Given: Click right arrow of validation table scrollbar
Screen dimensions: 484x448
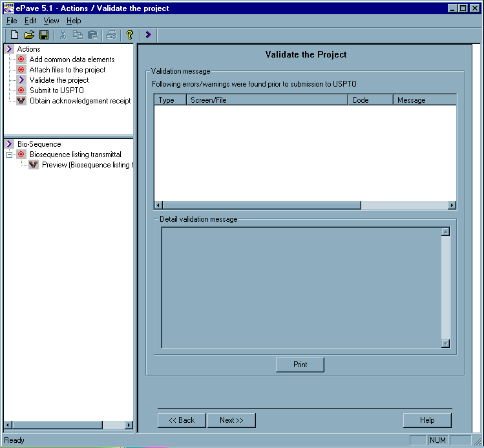Looking at the screenshot, I should tap(452, 205).
